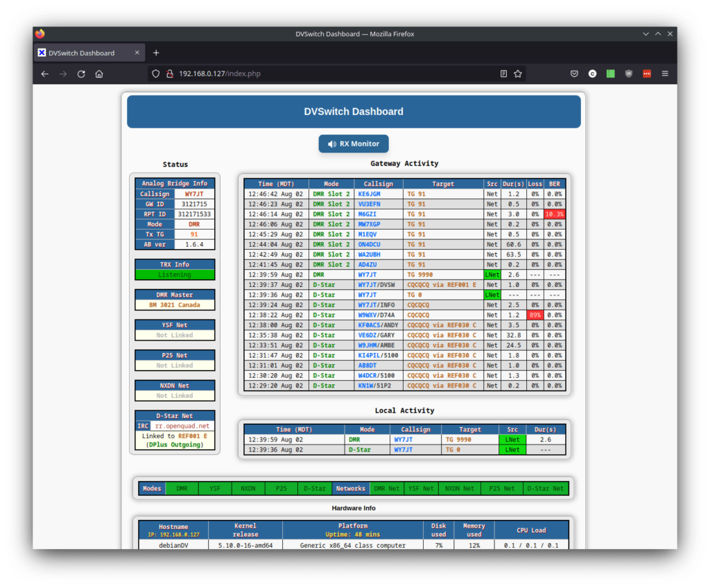
Task: Open the Pocket save icon
Action: click(574, 73)
